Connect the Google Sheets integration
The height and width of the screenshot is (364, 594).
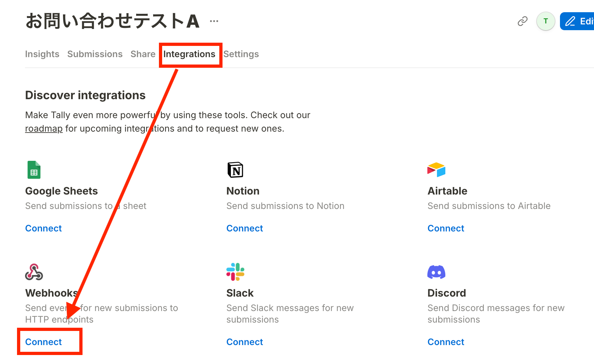43,228
